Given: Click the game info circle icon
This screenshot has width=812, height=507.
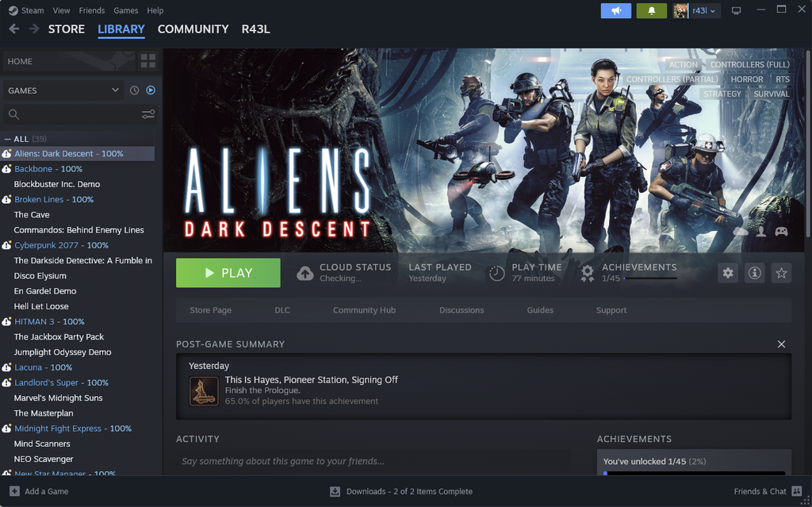Looking at the screenshot, I should [x=754, y=272].
